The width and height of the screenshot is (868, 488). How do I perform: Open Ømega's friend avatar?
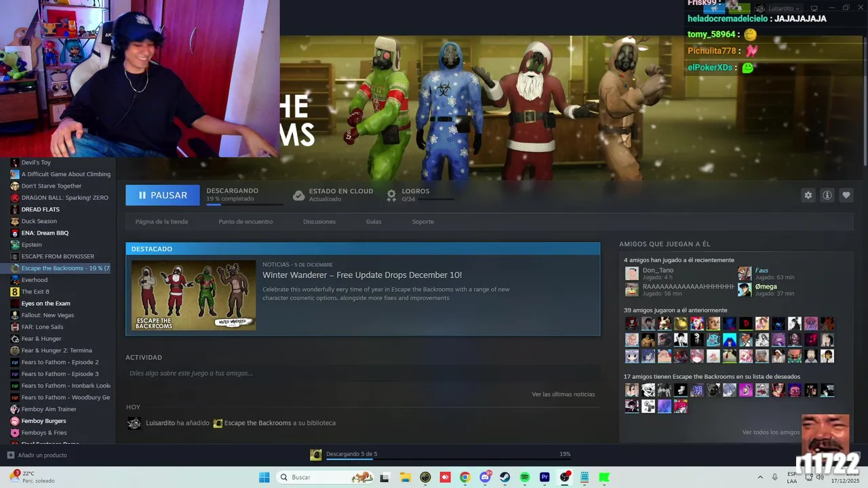745,290
